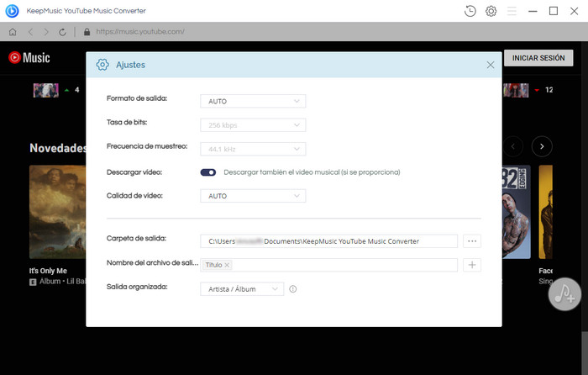Go to home page in browser bar
This screenshot has height=375, width=588.
[x=13, y=32]
